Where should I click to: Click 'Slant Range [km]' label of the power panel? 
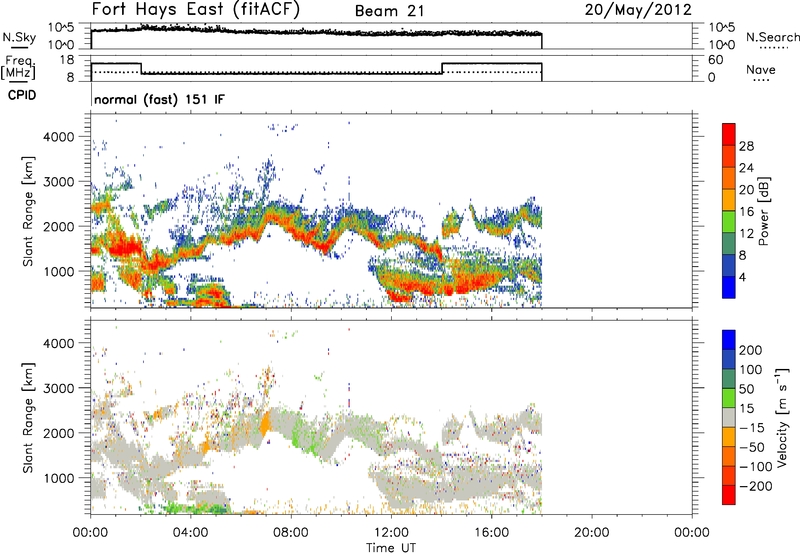[28, 211]
